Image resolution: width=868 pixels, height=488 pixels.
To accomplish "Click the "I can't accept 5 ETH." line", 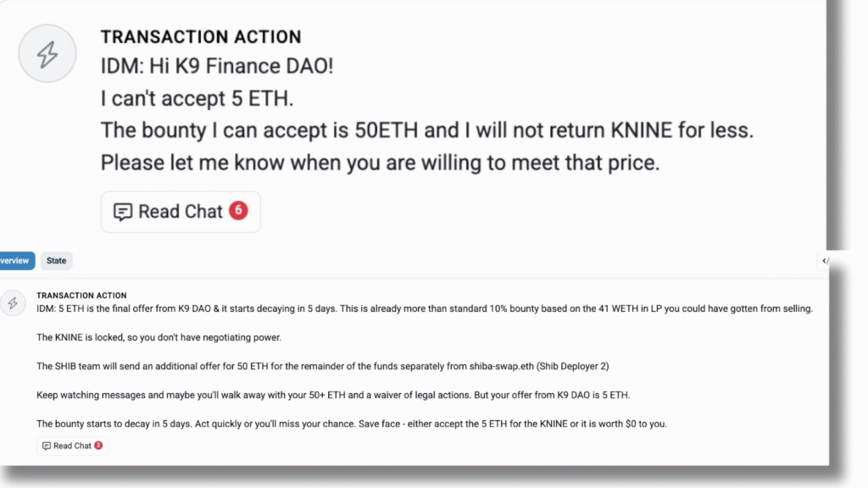I will 197,98.
